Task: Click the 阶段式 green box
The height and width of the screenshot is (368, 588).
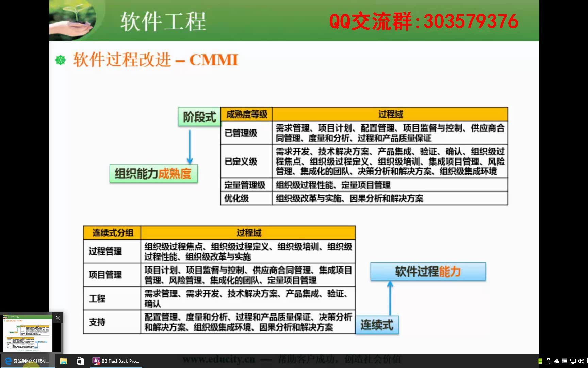Action: click(x=199, y=117)
